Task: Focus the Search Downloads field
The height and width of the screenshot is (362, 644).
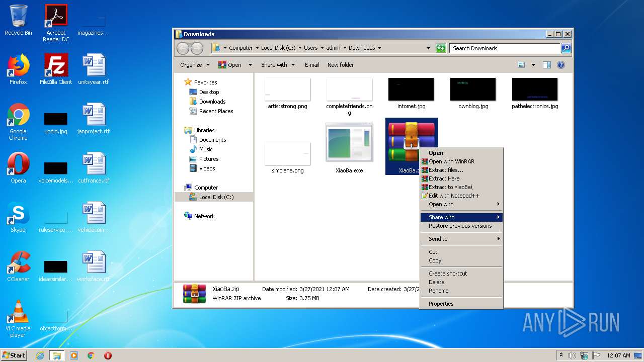Action: tap(505, 48)
